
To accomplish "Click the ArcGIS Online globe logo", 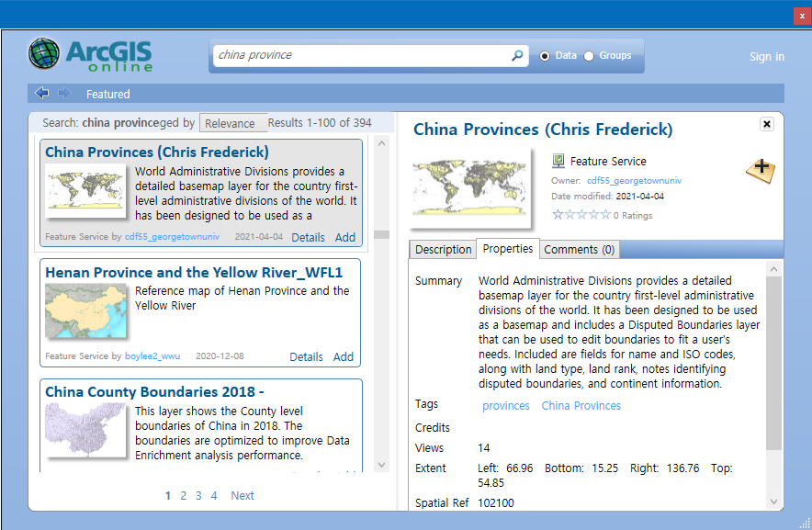I will [x=43, y=53].
